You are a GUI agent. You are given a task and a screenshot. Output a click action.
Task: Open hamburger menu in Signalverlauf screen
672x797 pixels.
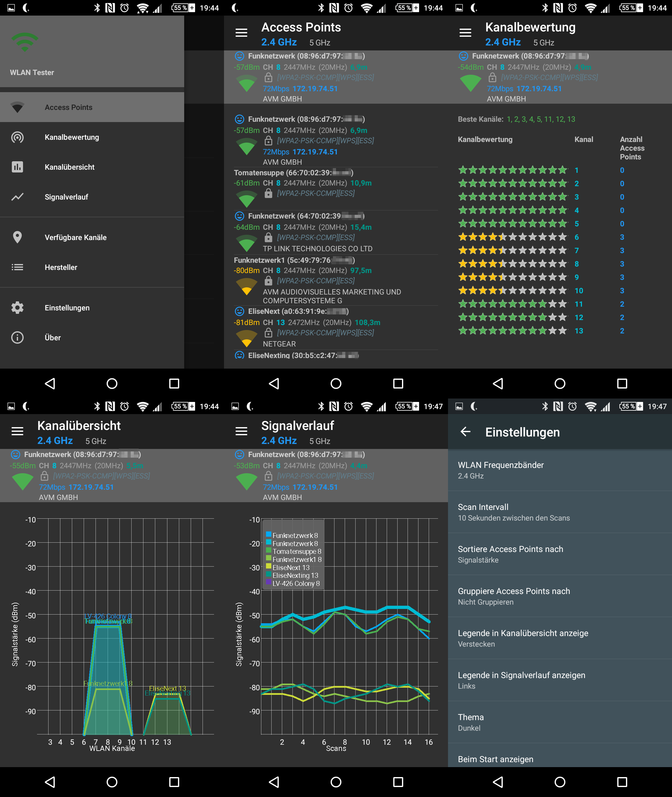[x=241, y=431]
